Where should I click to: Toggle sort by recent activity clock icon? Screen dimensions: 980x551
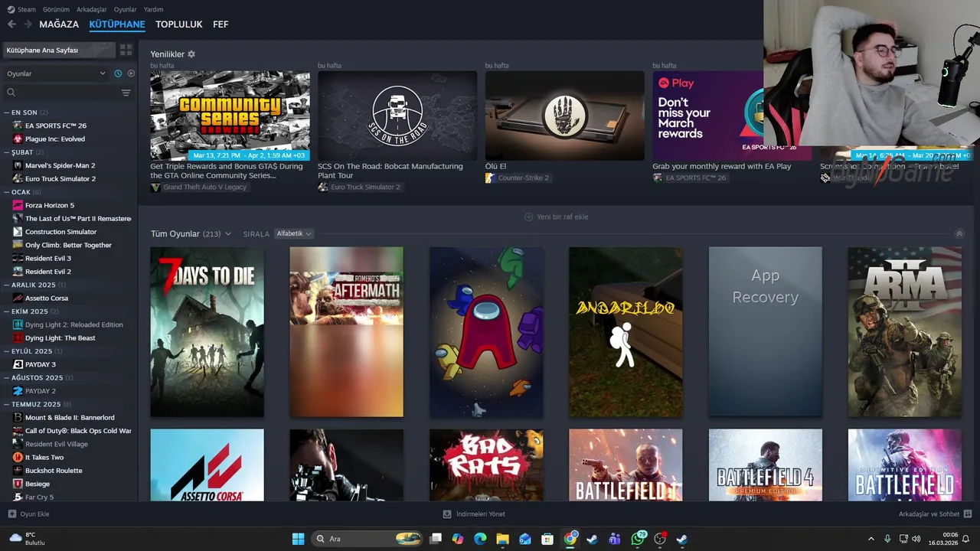118,73
